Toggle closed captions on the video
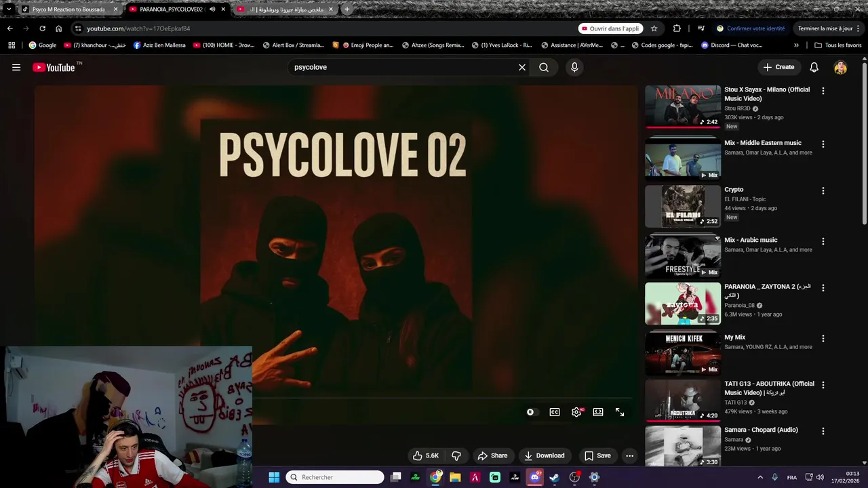 point(555,412)
